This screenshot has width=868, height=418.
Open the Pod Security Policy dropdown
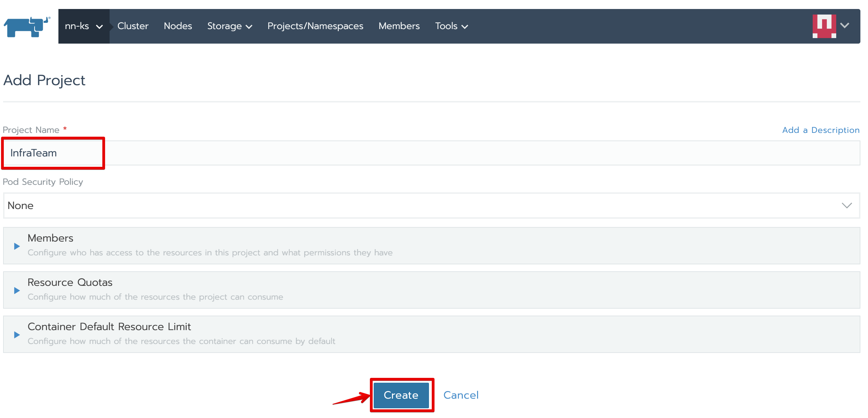point(431,206)
